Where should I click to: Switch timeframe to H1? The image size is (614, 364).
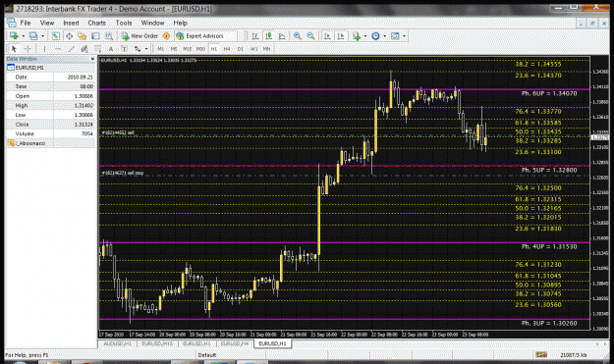point(214,49)
